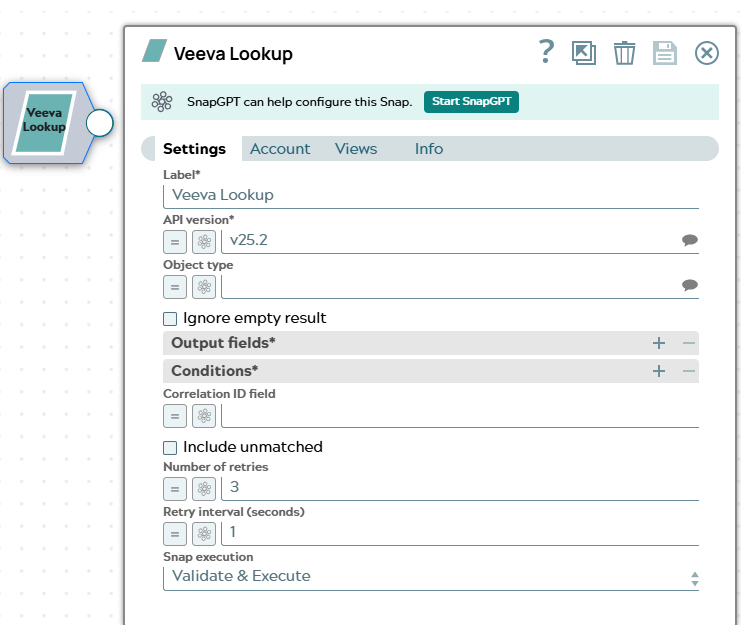Click the Veeva Lookup dialog title icon
Image resolution: width=741 pixels, height=625 pixels.
155,51
